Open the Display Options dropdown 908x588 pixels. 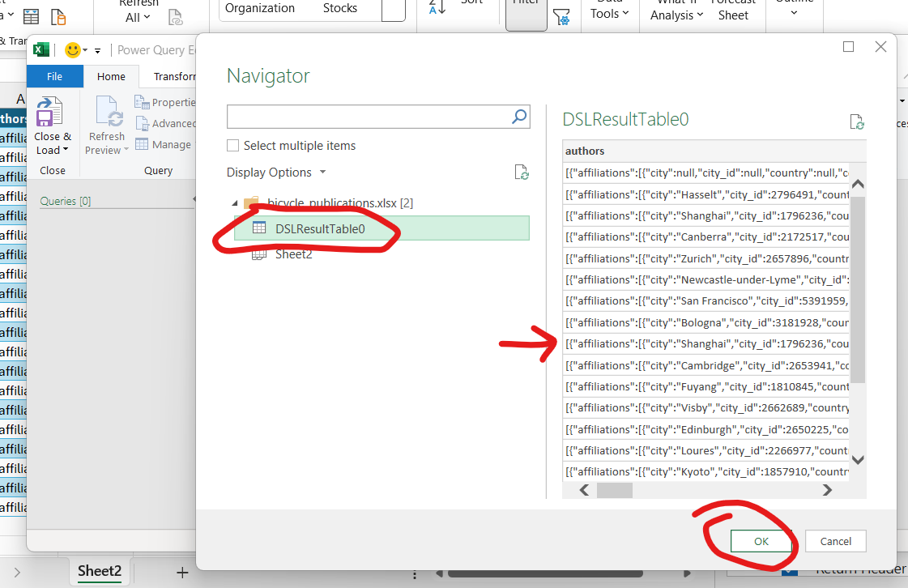(276, 173)
